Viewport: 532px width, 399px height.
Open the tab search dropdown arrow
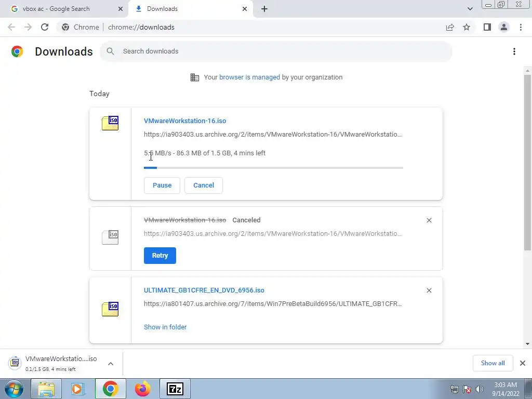click(x=470, y=9)
